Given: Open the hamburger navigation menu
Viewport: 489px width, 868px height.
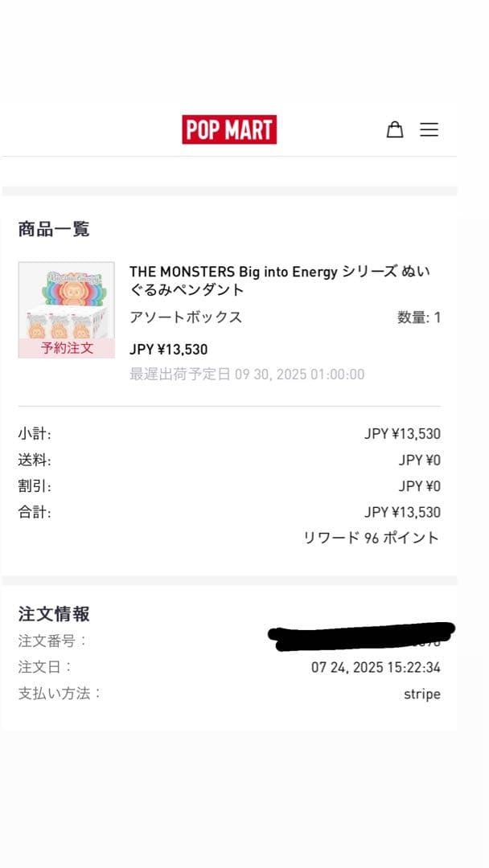Looking at the screenshot, I should (x=429, y=129).
